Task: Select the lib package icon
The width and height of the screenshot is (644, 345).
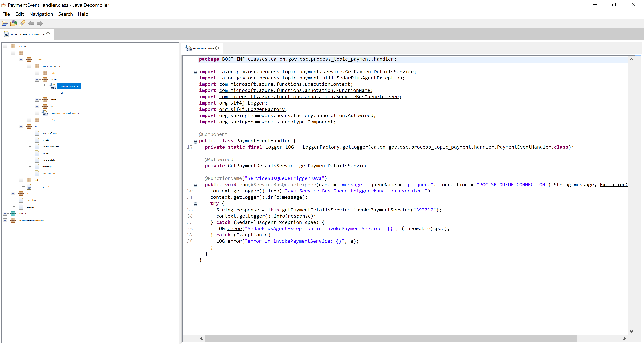Action: click(x=21, y=193)
